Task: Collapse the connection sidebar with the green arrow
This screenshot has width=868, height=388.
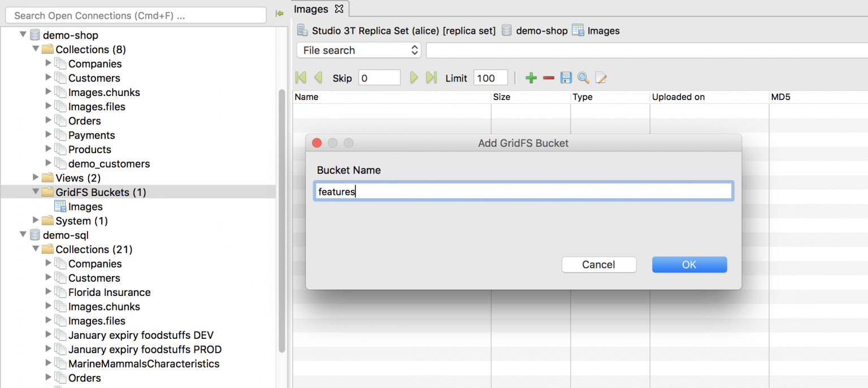Action: 280,14
